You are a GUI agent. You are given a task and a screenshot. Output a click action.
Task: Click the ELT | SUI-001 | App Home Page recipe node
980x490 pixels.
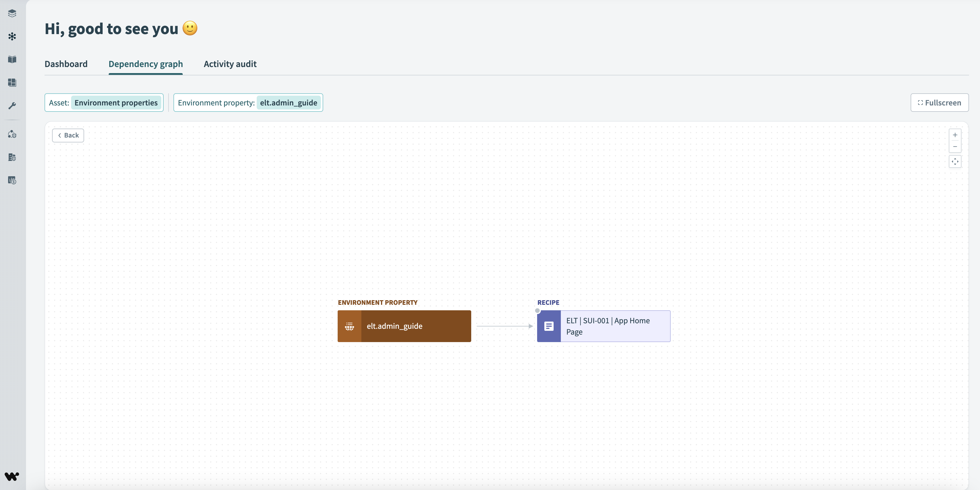click(604, 326)
